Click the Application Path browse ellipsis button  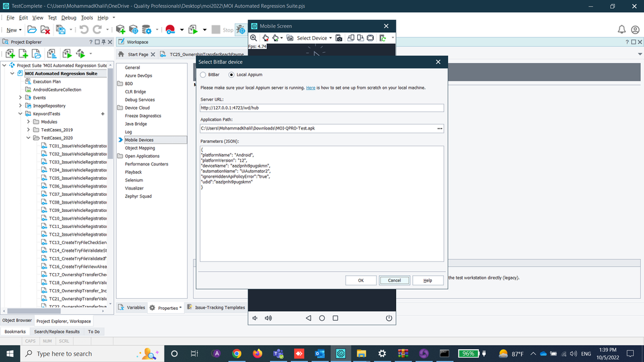pos(440,129)
